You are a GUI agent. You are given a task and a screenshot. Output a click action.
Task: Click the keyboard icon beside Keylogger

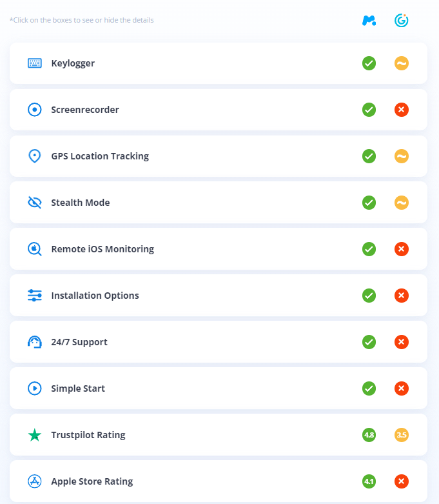[x=34, y=63]
